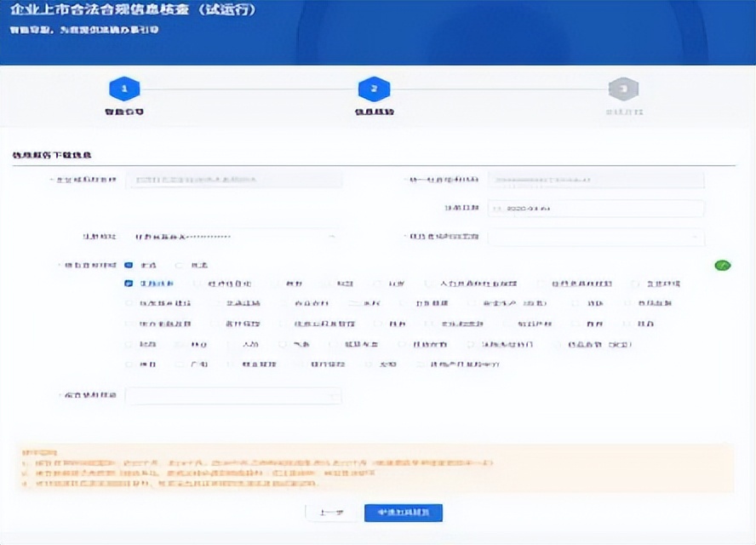Click the green checkmark icon on the right

click(x=722, y=266)
